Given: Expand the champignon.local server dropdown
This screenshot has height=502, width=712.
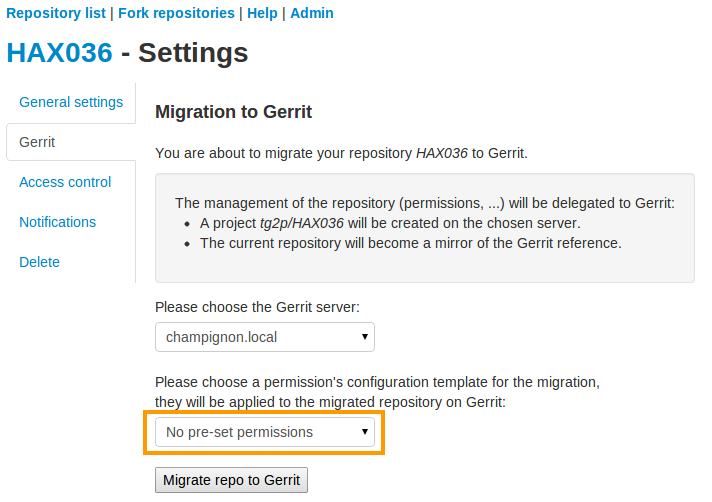Looking at the screenshot, I should pyautogui.click(x=265, y=337).
